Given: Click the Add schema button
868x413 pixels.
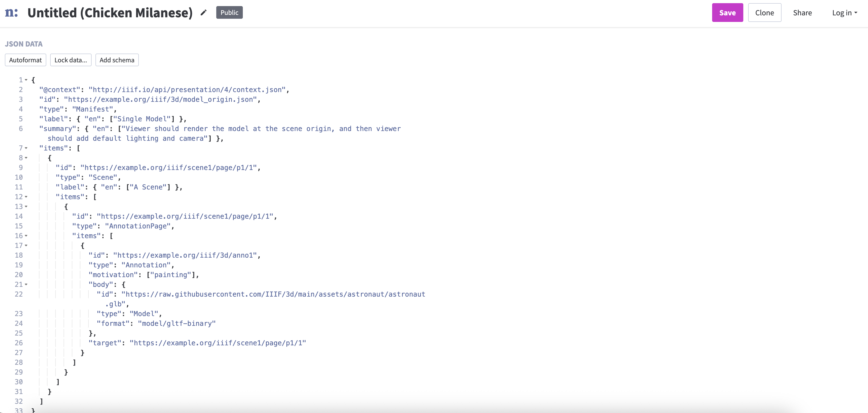Looking at the screenshot, I should [x=117, y=60].
